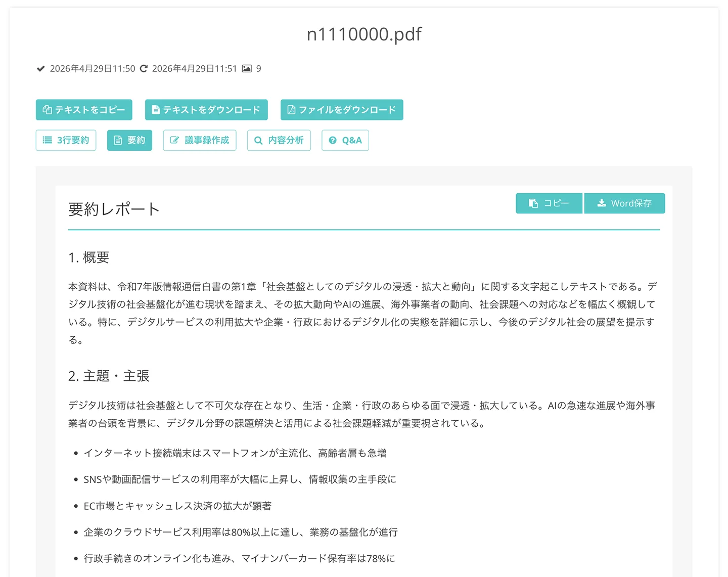Image resolution: width=728 pixels, height=577 pixels.
Task: Switch to the 議事録作成 function
Action: click(x=200, y=140)
